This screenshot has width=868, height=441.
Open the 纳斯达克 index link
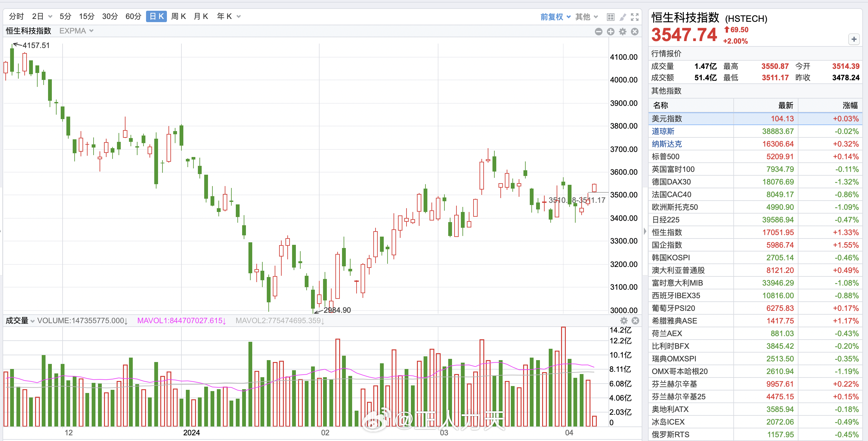[x=667, y=144]
